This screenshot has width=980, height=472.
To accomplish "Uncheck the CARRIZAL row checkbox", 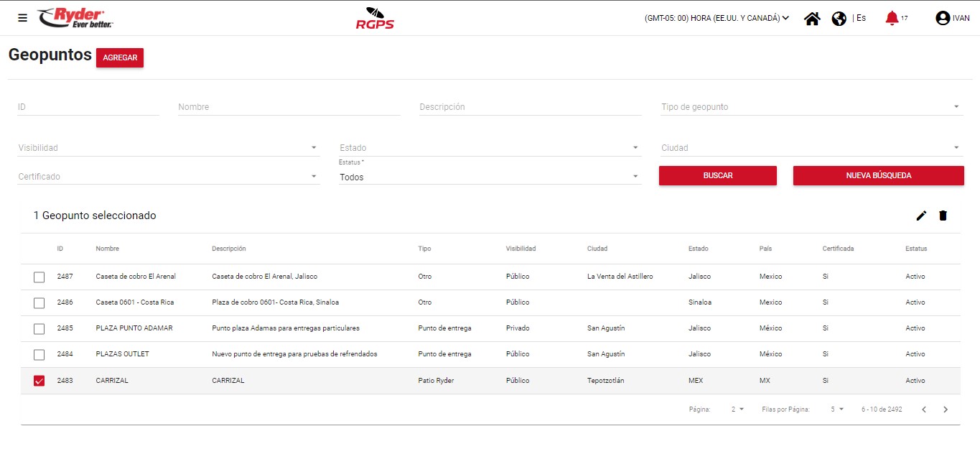I will (x=39, y=381).
